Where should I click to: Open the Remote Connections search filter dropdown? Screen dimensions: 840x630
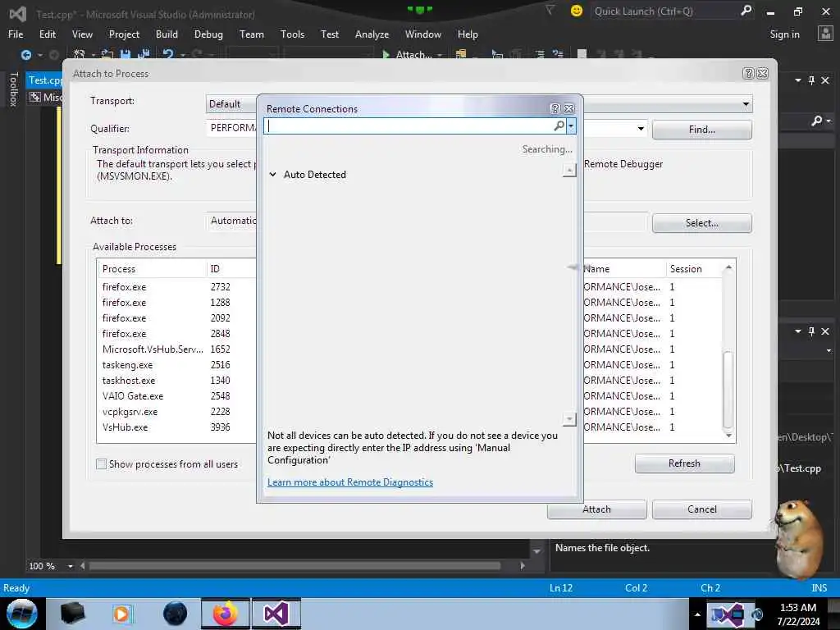tap(571, 126)
